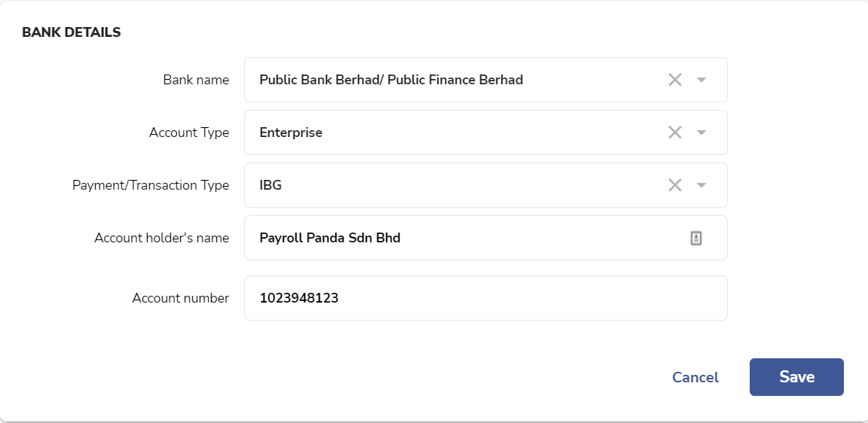The image size is (868, 423).
Task: Focus the Account holder's name field
Action: pos(485,238)
